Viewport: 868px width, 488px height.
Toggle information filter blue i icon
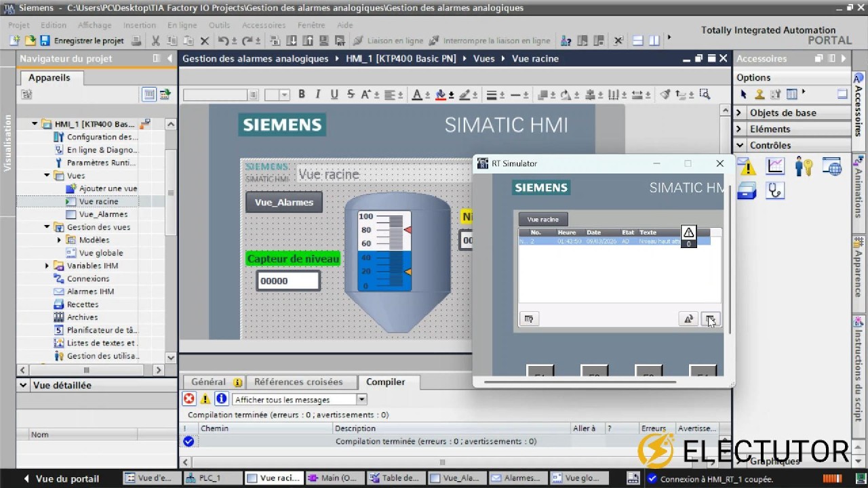[x=221, y=399]
